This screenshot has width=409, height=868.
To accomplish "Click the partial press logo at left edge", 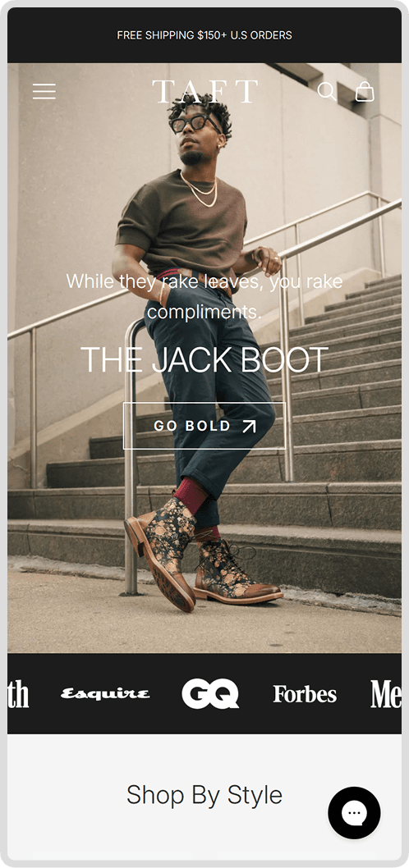I will [x=18, y=693].
